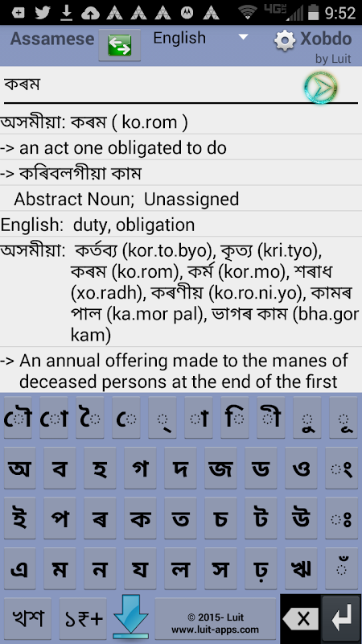Tap the ক letter key
Image resolution: width=362 pixels, height=644 pixels.
140,518
